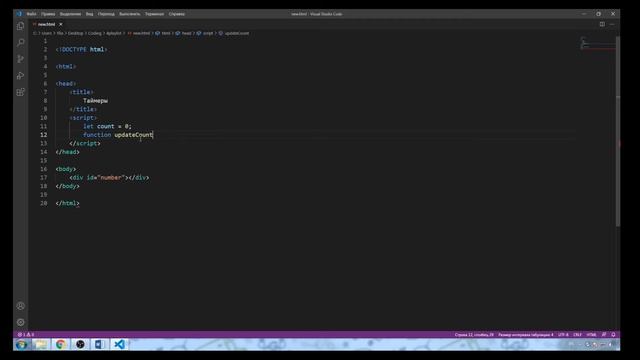Change the CRLF end of line sequence
Viewport: 640px width, 360px height.
[577, 334]
